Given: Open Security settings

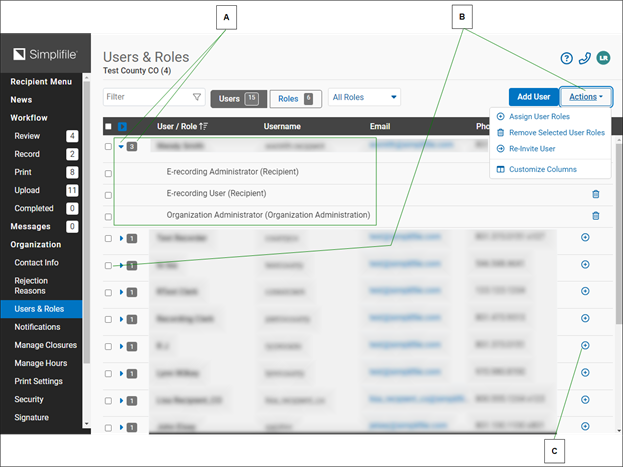Looking at the screenshot, I should coord(29,399).
